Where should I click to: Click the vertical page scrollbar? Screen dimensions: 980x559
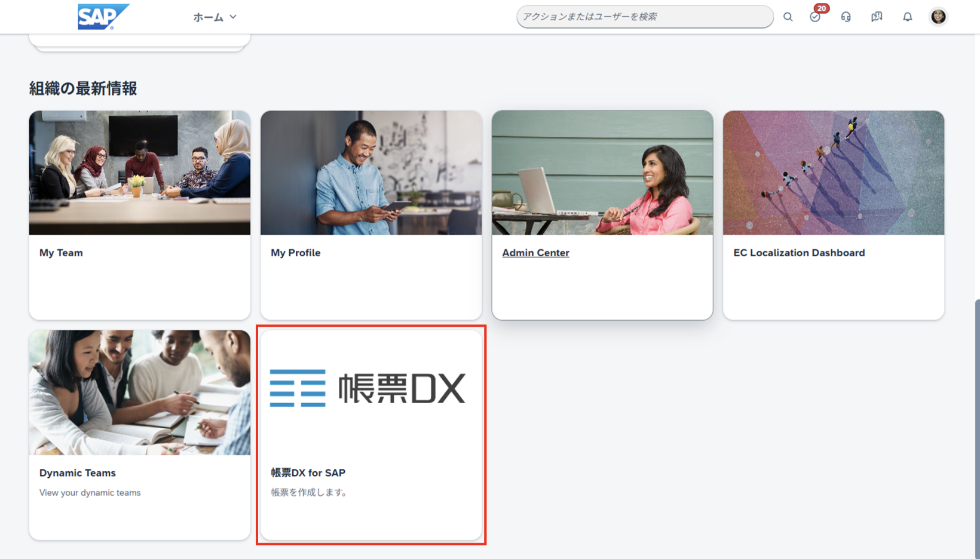pos(976,418)
